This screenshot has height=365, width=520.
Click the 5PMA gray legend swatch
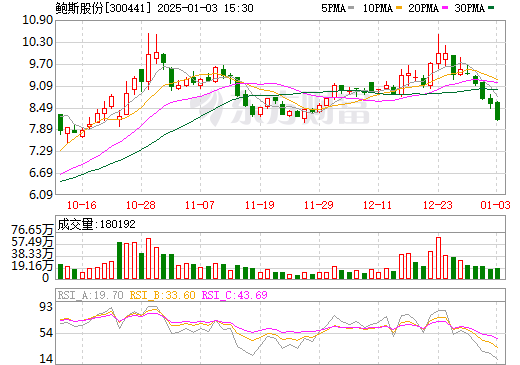(351, 8)
